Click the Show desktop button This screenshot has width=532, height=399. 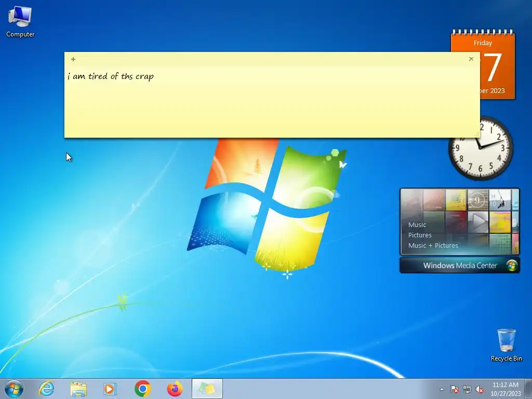pyautogui.click(x=528, y=389)
